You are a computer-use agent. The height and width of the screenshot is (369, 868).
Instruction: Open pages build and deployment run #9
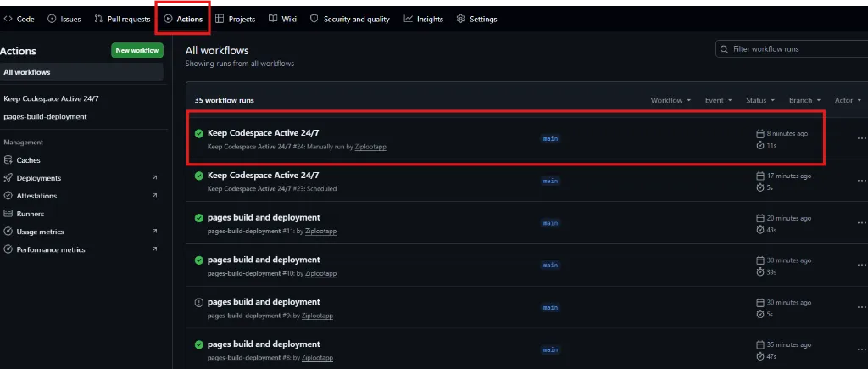(264, 302)
